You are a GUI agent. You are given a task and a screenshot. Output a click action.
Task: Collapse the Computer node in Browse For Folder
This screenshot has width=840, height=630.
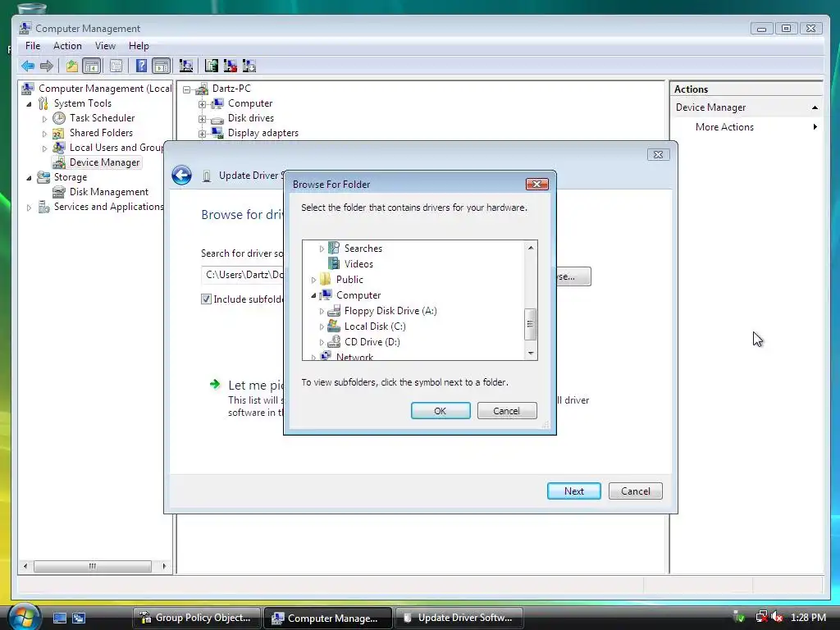[x=313, y=295]
